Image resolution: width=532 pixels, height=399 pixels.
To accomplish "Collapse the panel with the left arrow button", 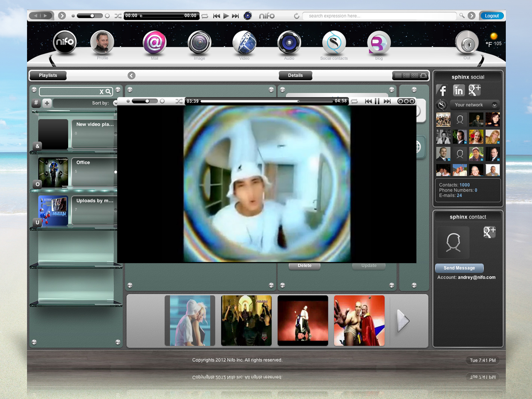I will pyautogui.click(x=131, y=75).
